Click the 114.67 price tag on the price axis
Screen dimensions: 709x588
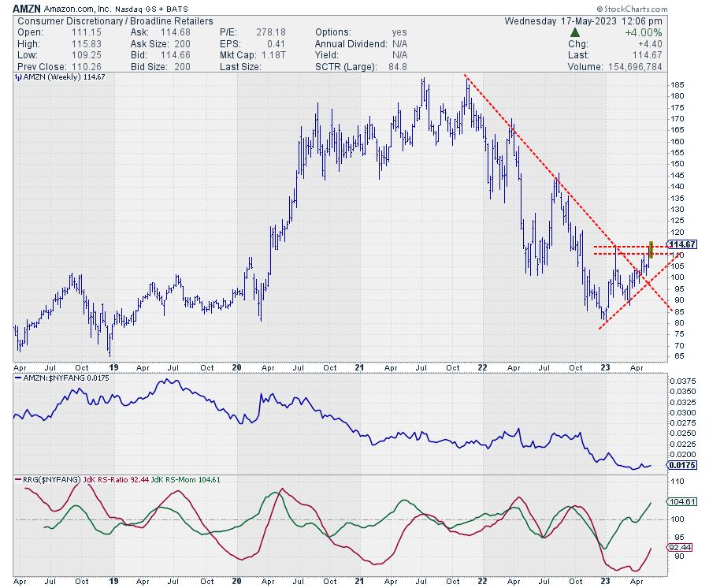point(681,244)
